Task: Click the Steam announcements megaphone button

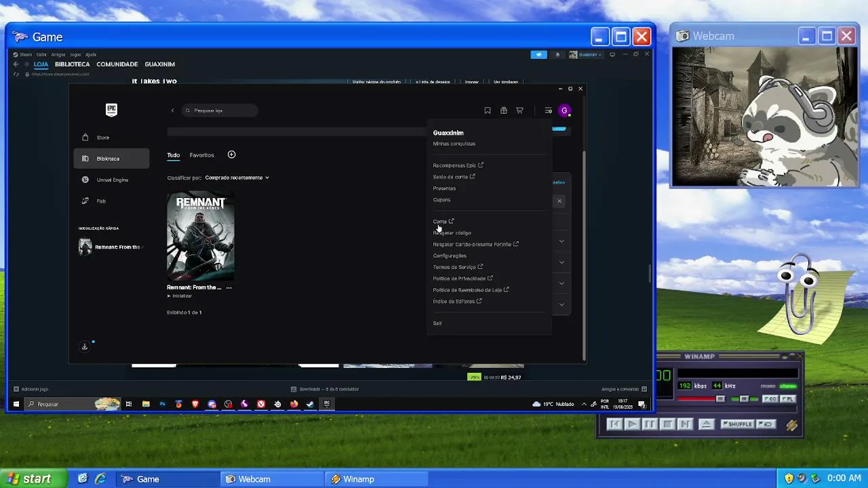Action: point(539,55)
